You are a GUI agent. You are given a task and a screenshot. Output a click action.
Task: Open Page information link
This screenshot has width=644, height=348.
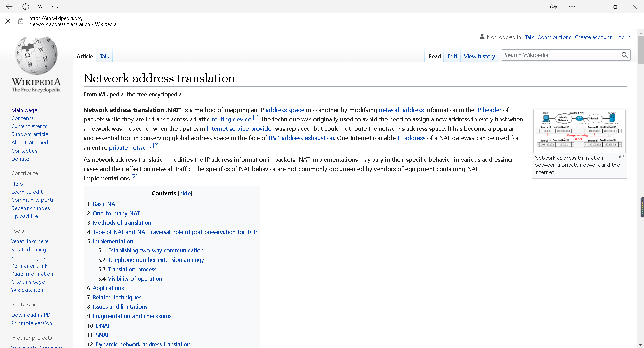tap(32, 274)
